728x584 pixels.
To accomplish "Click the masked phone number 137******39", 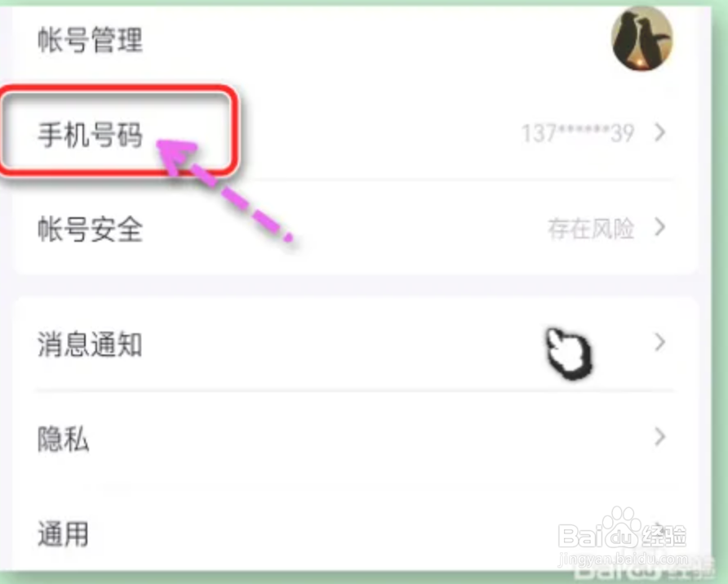I will pos(578,133).
